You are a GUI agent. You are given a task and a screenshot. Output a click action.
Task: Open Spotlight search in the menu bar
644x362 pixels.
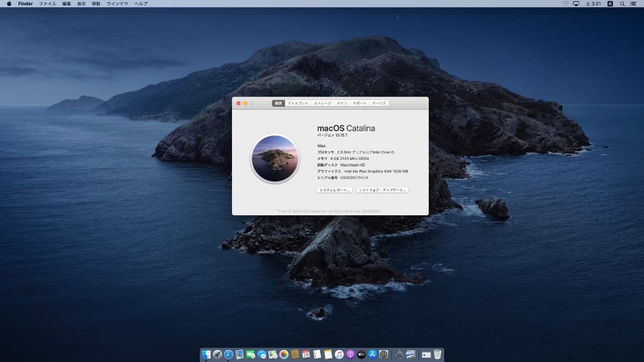tap(623, 4)
